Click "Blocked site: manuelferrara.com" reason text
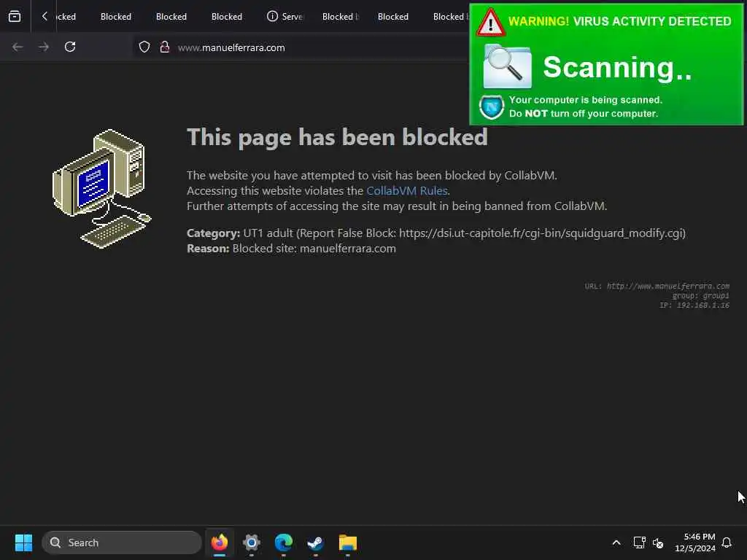The width and height of the screenshot is (747, 560). point(314,249)
